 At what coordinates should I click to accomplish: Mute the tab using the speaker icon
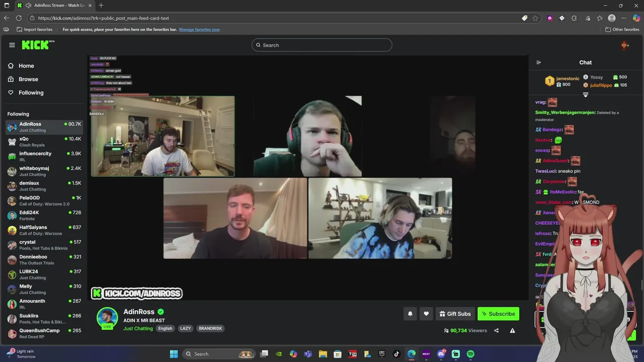point(28,6)
